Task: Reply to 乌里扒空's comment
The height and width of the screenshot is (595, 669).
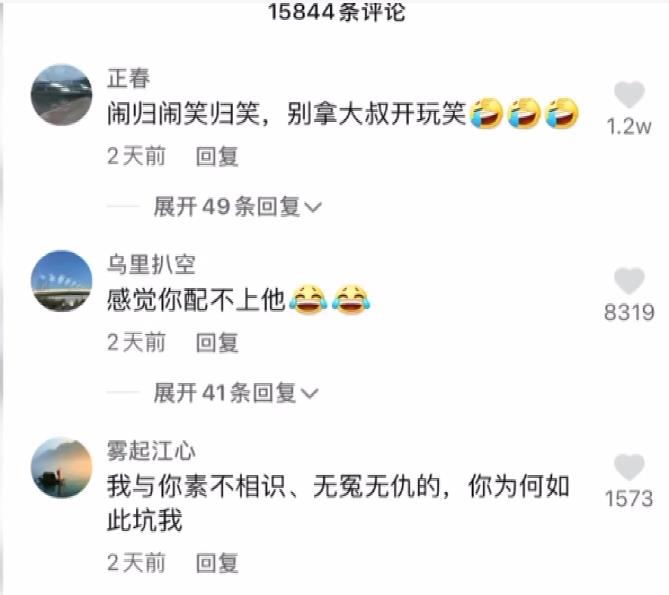Action: (x=217, y=342)
